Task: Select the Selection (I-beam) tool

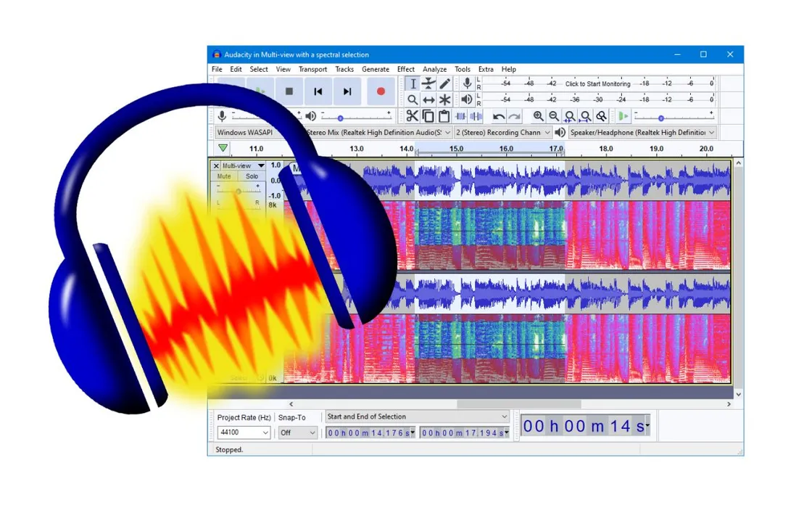Action: click(413, 84)
